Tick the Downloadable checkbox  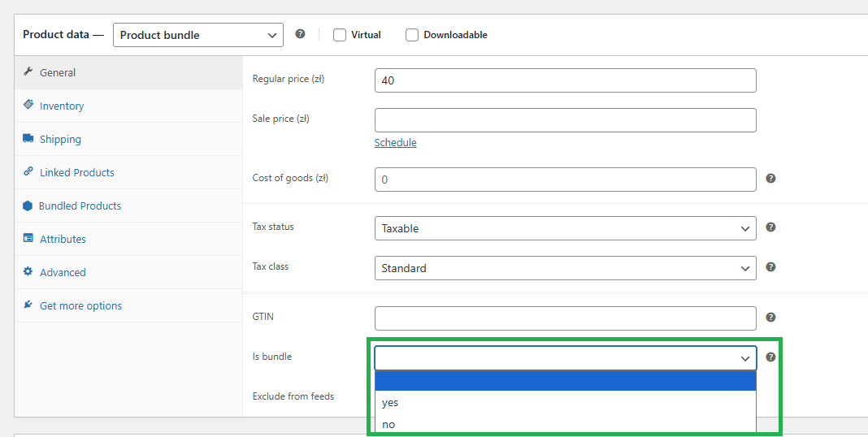pyautogui.click(x=412, y=35)
